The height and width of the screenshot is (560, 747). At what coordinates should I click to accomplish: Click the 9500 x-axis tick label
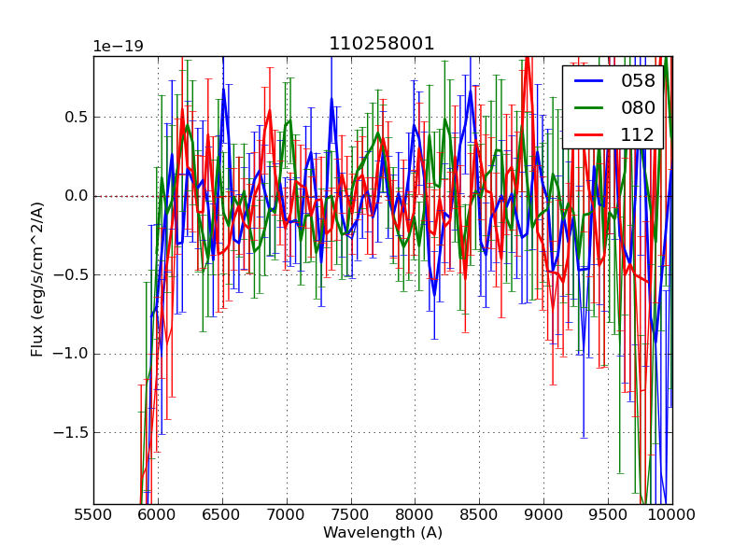[608, 515]
